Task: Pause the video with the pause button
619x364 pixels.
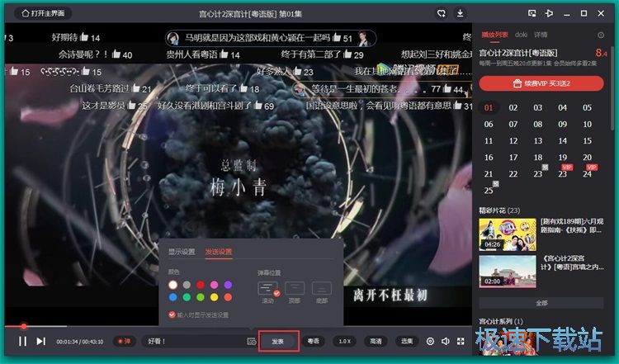Action: 23,341
